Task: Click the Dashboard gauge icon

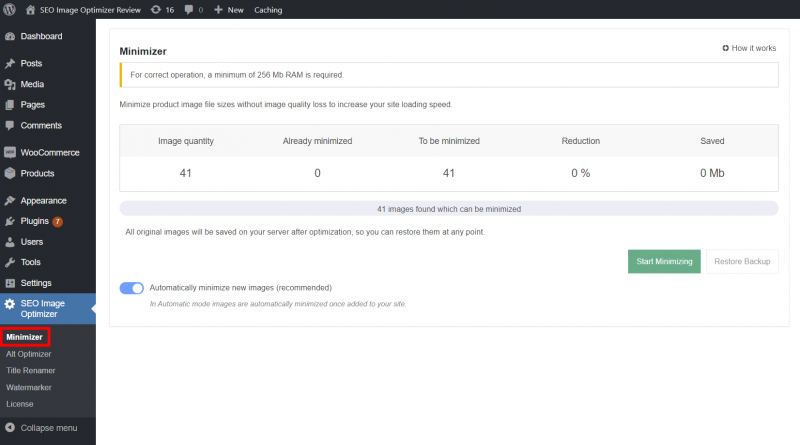Action: coord(10,36)
